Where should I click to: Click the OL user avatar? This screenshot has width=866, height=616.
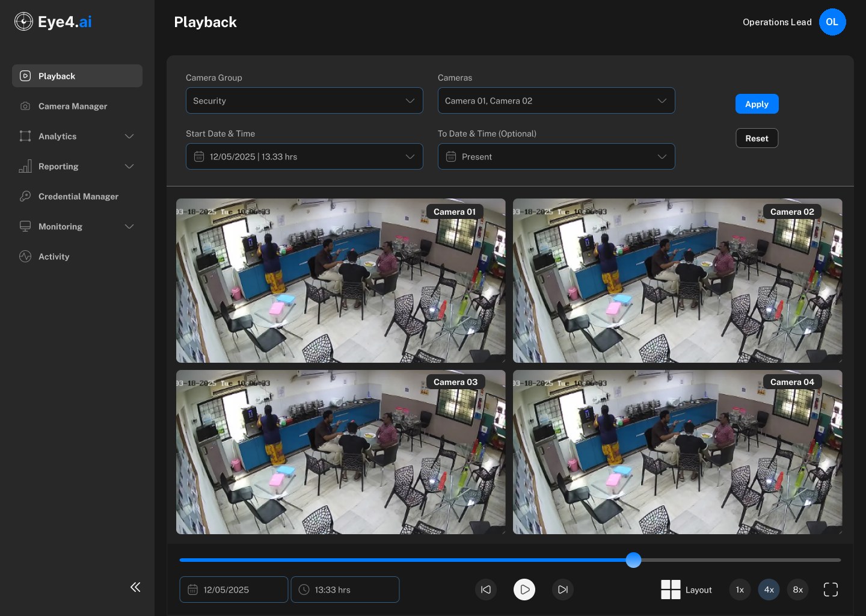coord(832,22)
